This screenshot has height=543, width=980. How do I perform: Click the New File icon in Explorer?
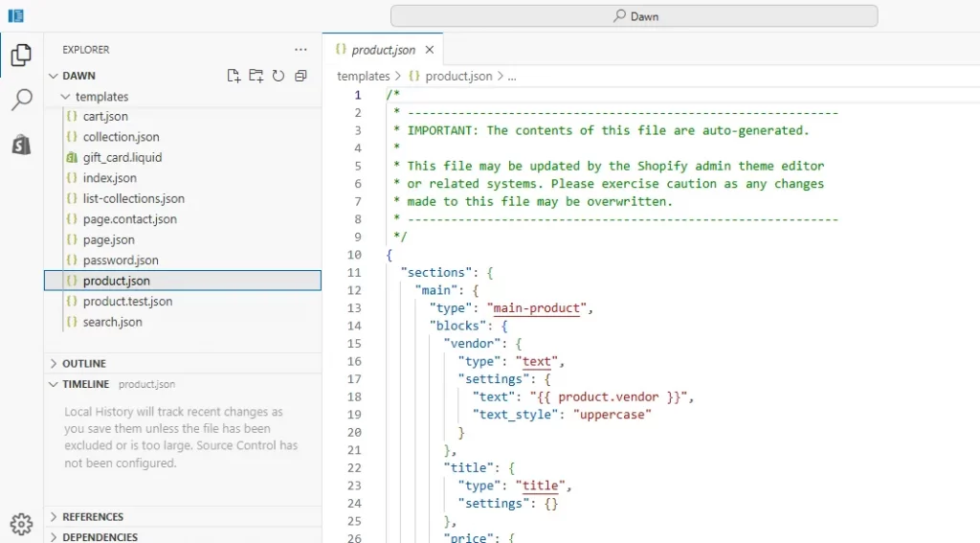coord(234,76)
